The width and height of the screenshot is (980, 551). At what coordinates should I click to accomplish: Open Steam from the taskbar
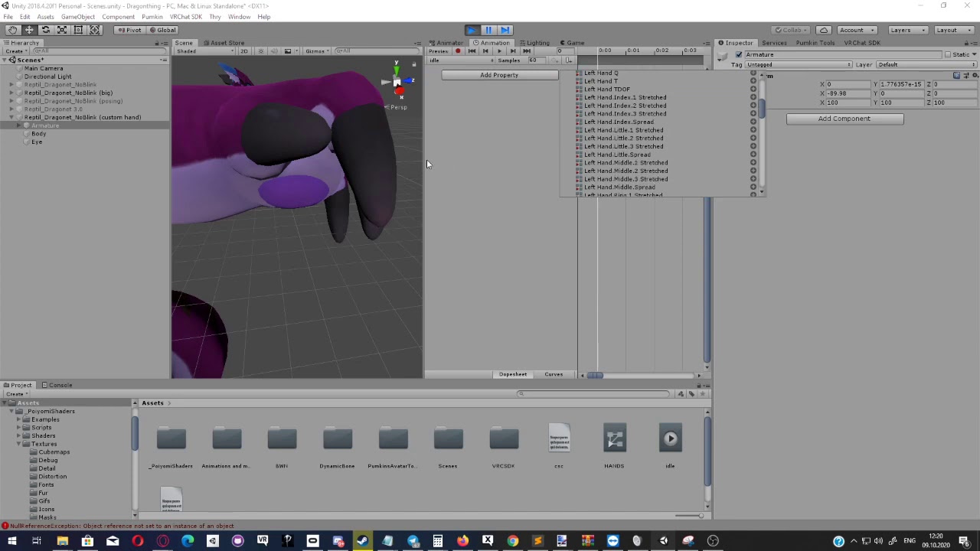(x=363, y=541)
